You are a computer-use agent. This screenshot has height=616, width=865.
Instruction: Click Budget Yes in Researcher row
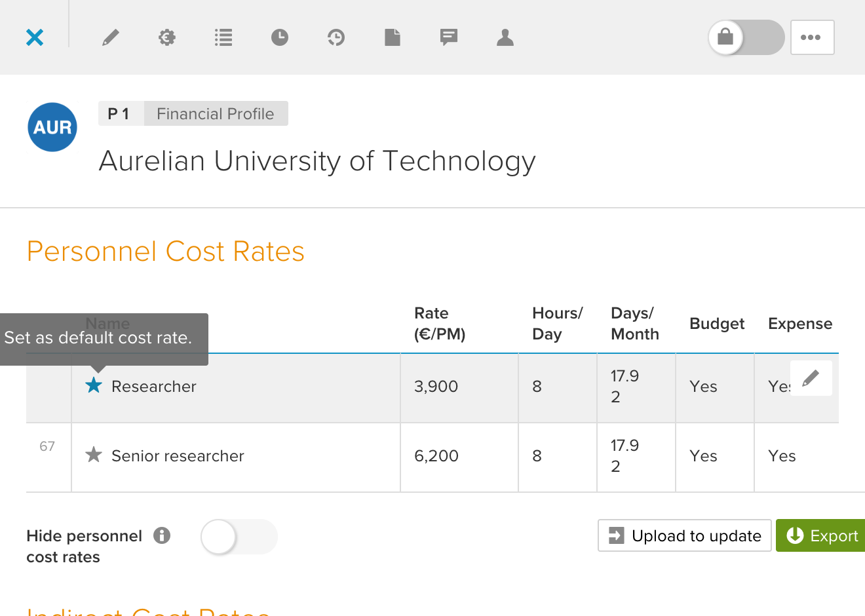tap(703, 387)
